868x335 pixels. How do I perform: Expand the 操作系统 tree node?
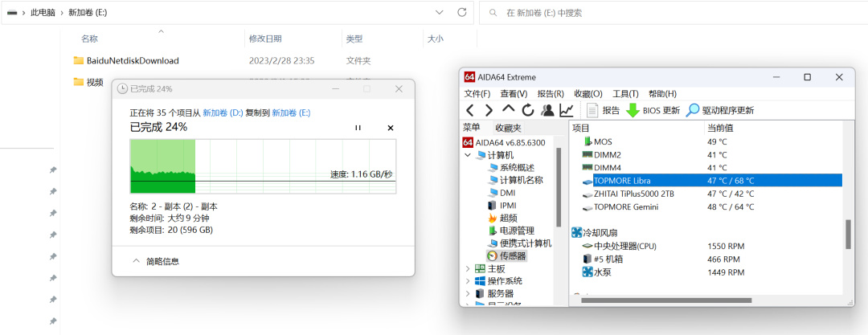468,280
